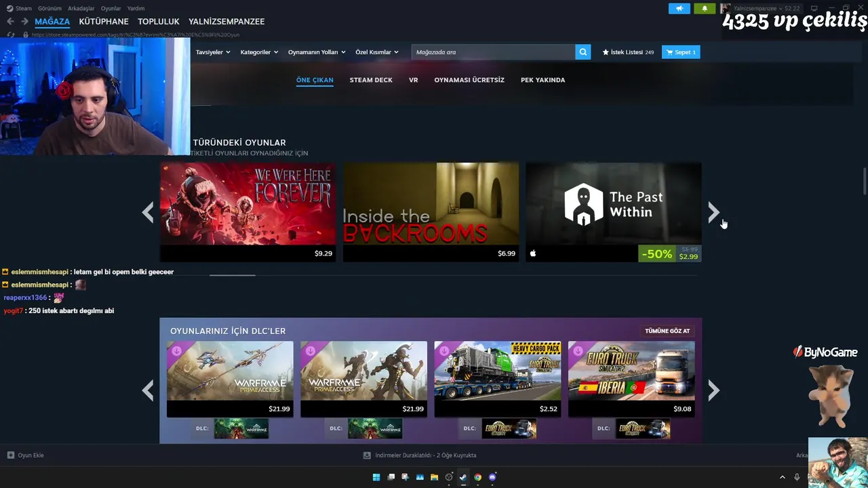Click the page vertical scrollbar thumb

(865, 180)
